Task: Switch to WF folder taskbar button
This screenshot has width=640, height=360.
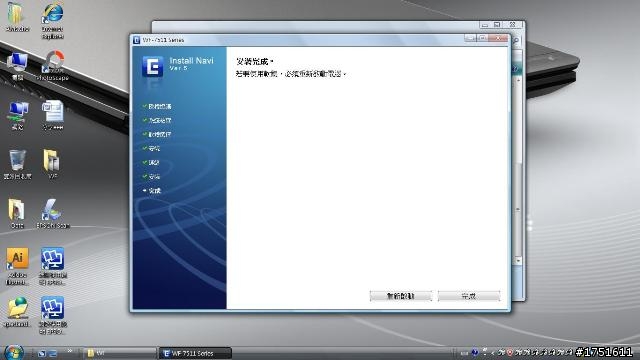Action: [120, 353]
